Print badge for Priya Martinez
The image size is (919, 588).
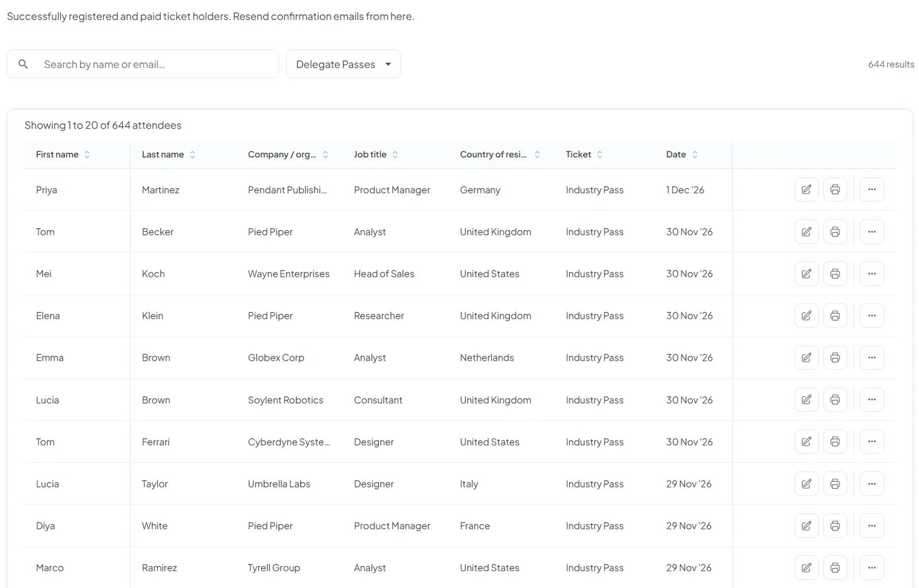pos(835,189)
